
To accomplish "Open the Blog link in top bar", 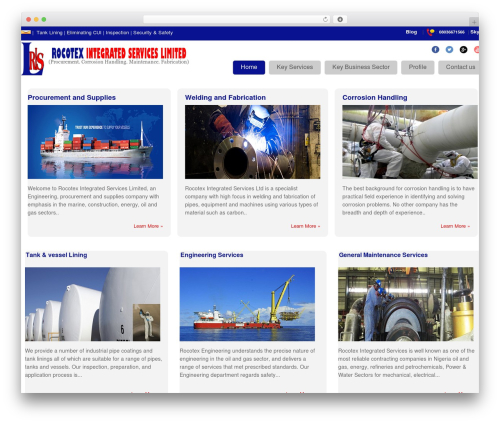I will [x=411, y=32].
